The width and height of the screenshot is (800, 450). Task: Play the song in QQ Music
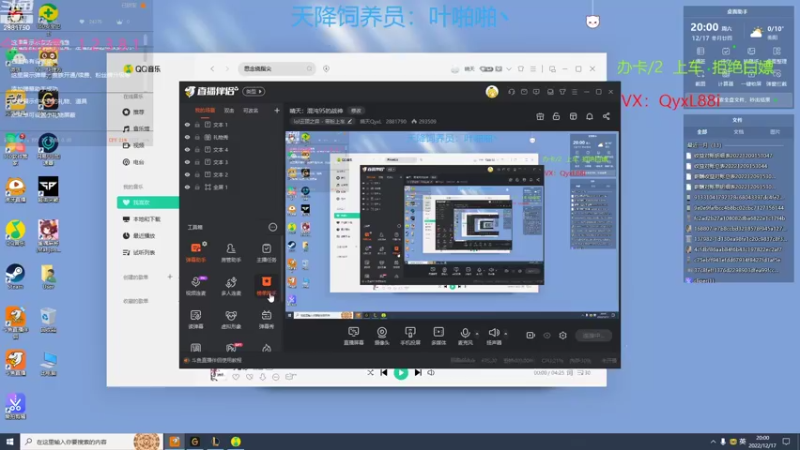point(401,373)
